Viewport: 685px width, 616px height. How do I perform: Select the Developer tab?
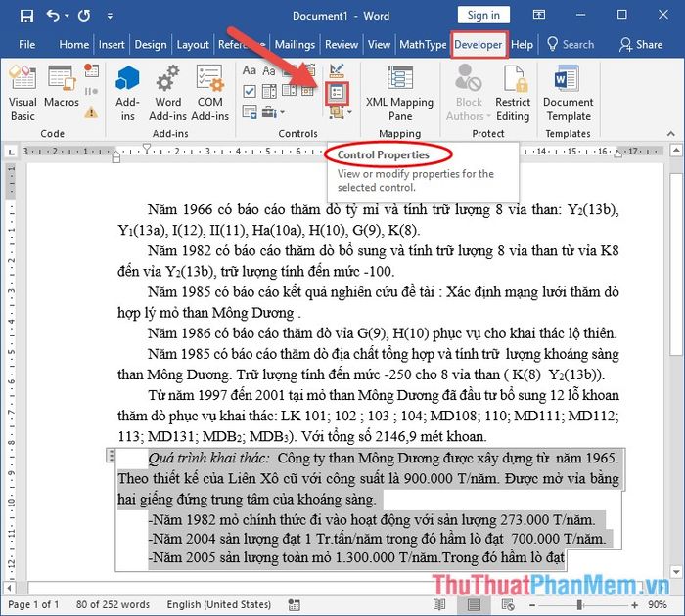tap(479, 45)
